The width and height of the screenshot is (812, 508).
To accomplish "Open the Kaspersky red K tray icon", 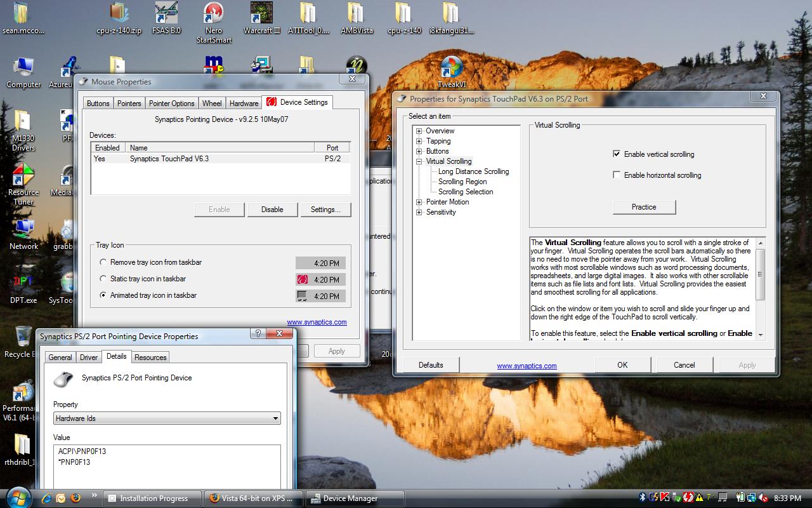I will [x=665, y=498].
